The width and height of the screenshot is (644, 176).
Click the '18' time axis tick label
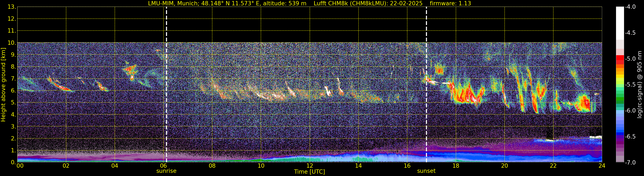click(x=456, y=166)
